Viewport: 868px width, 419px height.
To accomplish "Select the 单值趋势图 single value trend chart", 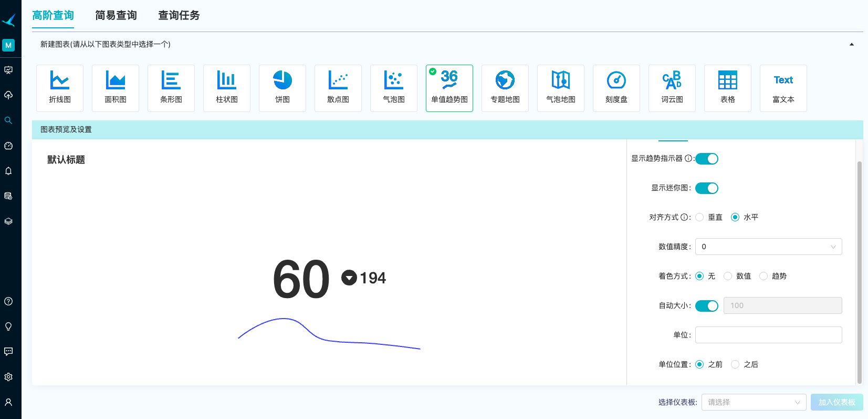I will click(449, 88).
